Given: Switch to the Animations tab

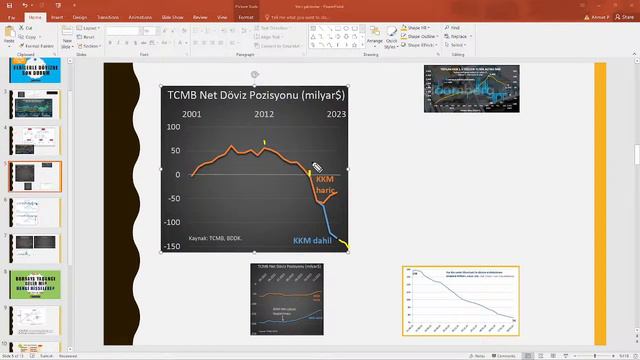Looking at the screenshot, I should click(x=140, y=17).
